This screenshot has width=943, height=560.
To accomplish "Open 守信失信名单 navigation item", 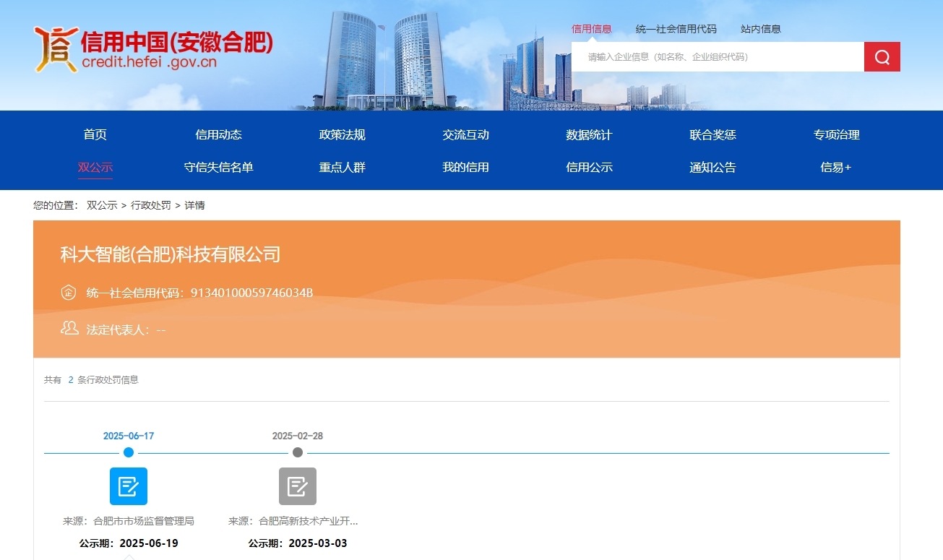I will pos(219,168).
